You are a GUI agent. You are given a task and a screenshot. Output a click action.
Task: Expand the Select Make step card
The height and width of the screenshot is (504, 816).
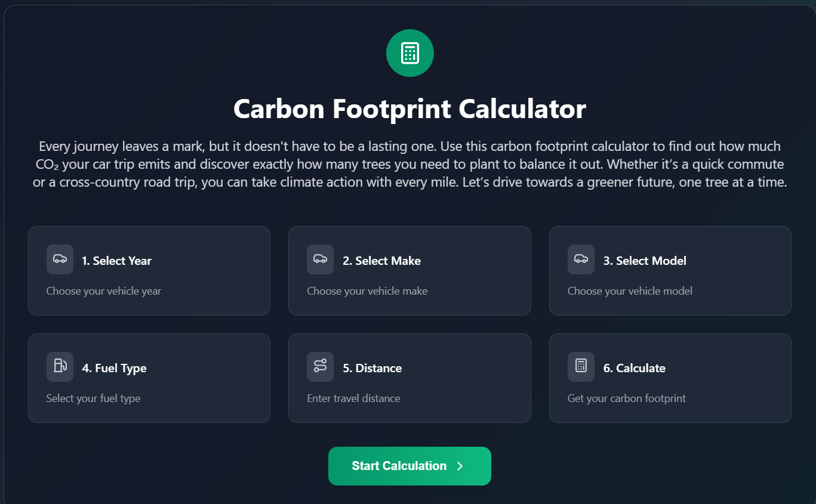409,270
